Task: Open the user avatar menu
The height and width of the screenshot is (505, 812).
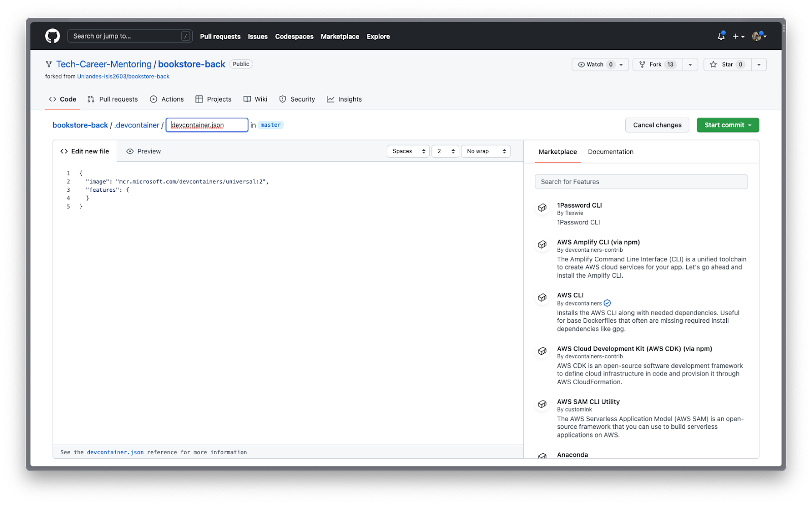Action: 759,36
